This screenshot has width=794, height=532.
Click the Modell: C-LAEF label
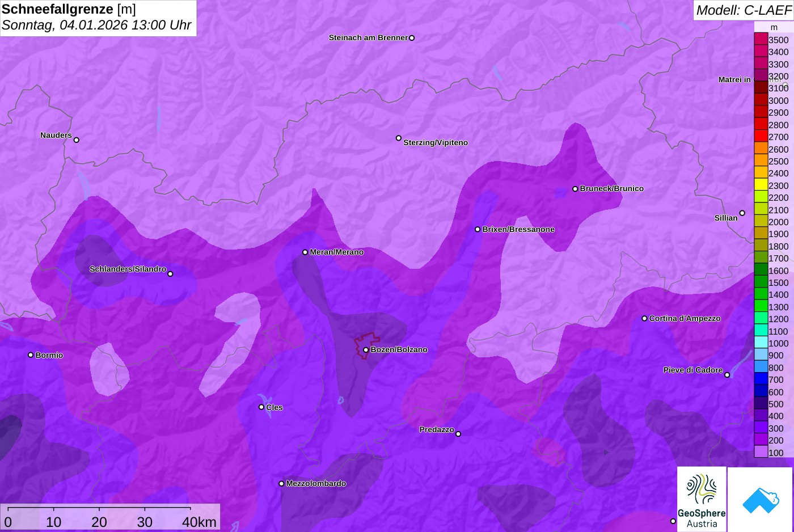(x=744, y=10)
